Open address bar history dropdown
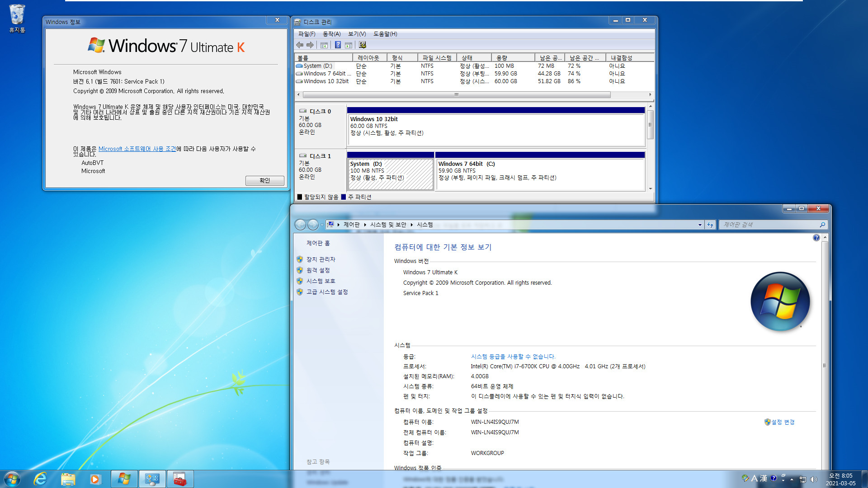868x488 pixels. (700, 225)
